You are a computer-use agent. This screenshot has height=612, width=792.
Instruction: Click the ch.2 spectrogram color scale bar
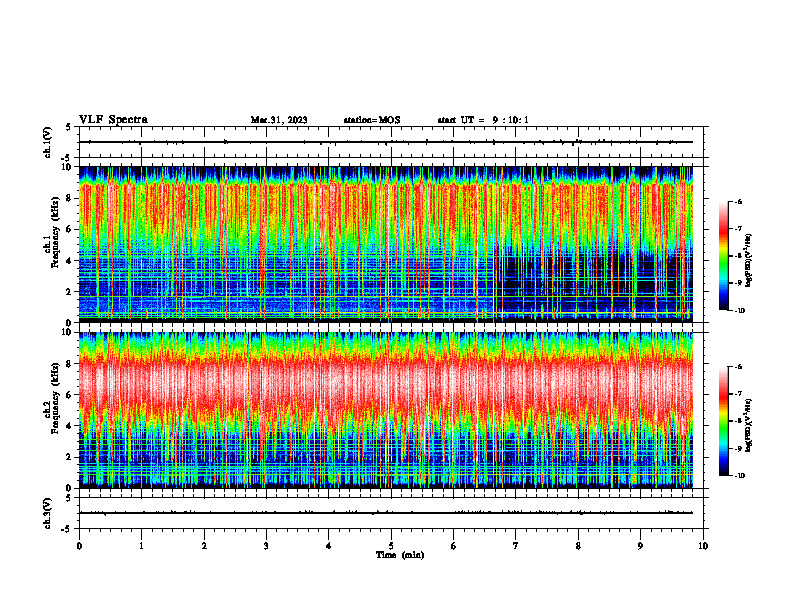point(724,421)
